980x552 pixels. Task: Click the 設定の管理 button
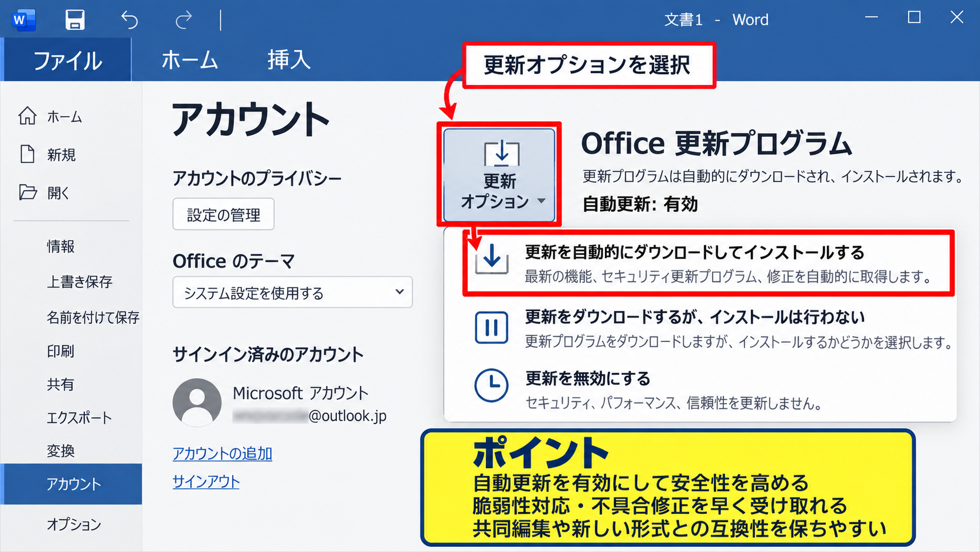(223, 214)
